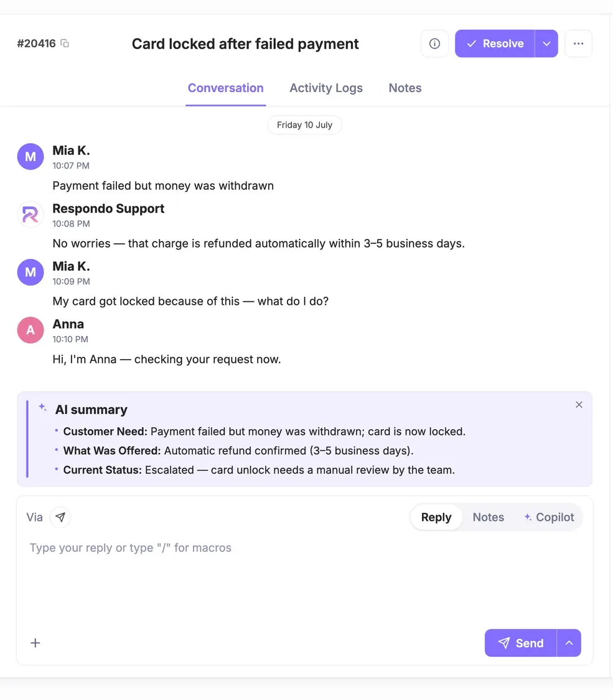Add attachment with plus icon
The width and height of the screenshot is (613, 700).
click(35, 643)
